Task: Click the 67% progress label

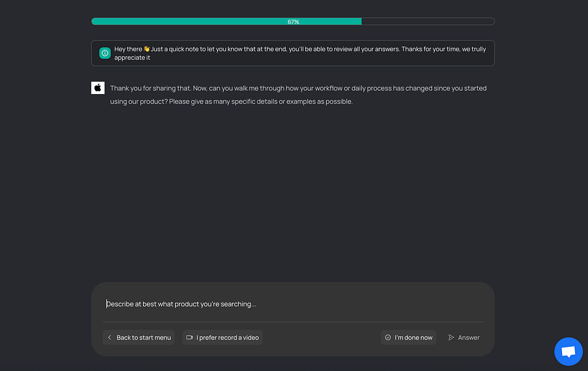Action: (293, 22)
